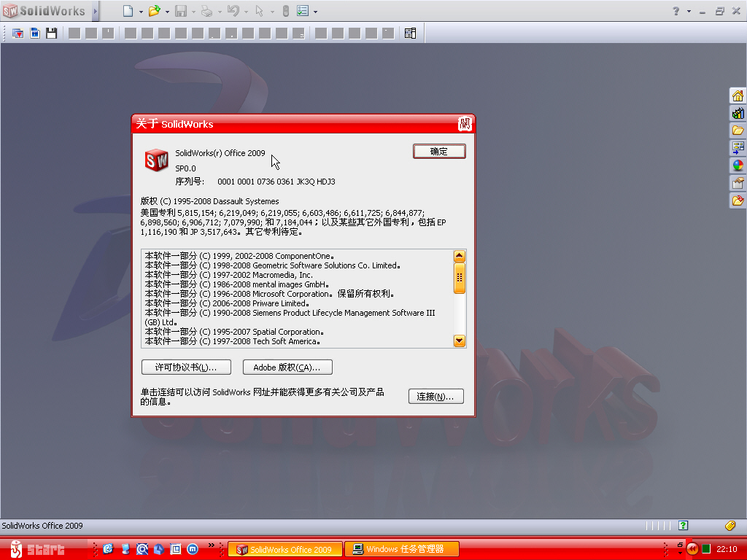Viewport: 747px width, 560px height.
Task: Click the red rewind tray icon
Action: 692,549
